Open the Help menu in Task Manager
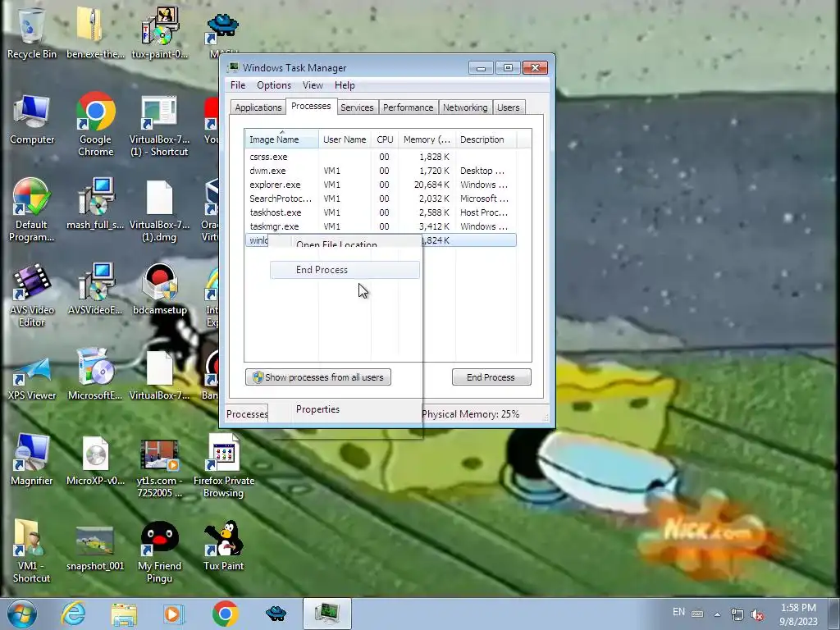Screen dimensions: 840x630 pyautogui.click(x=345, y=85)
